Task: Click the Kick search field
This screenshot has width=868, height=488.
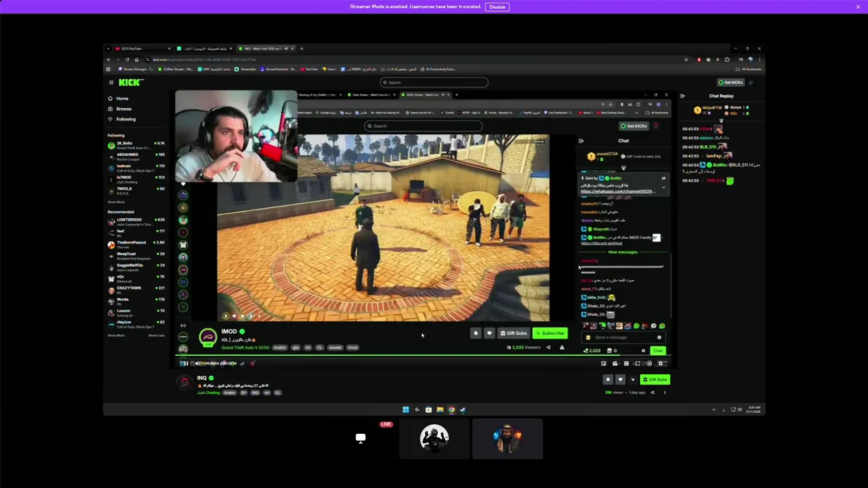Action: [x=434, y=83]
